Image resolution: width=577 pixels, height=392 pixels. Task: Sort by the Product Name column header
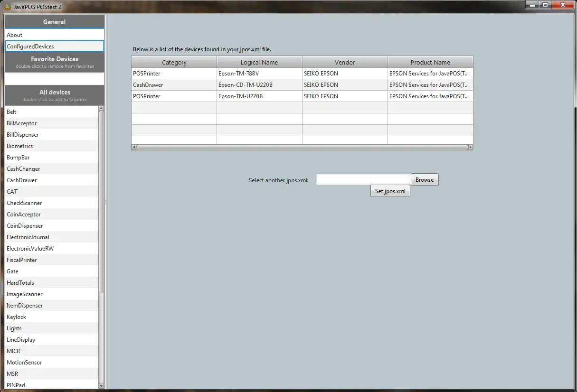click(430, 62)
